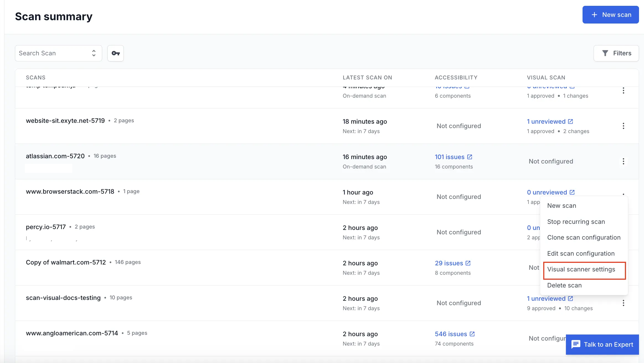Open the three-dot menu for the website-sit.exyte.net-5719 row
The height and width of the screenshot is (363, 644).
pos(623,126)
